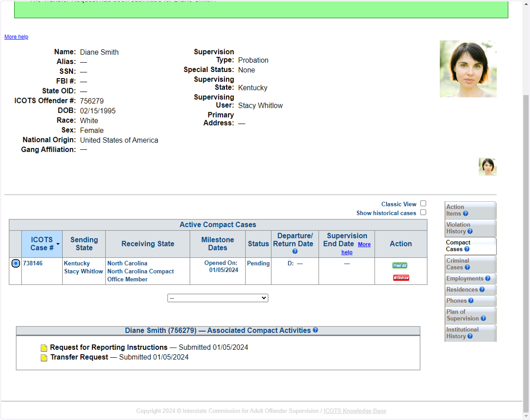Viewport: 530px width, 420px height.
Task: Open help icon beside Employments tab
Action: click(x=488, y=279)
